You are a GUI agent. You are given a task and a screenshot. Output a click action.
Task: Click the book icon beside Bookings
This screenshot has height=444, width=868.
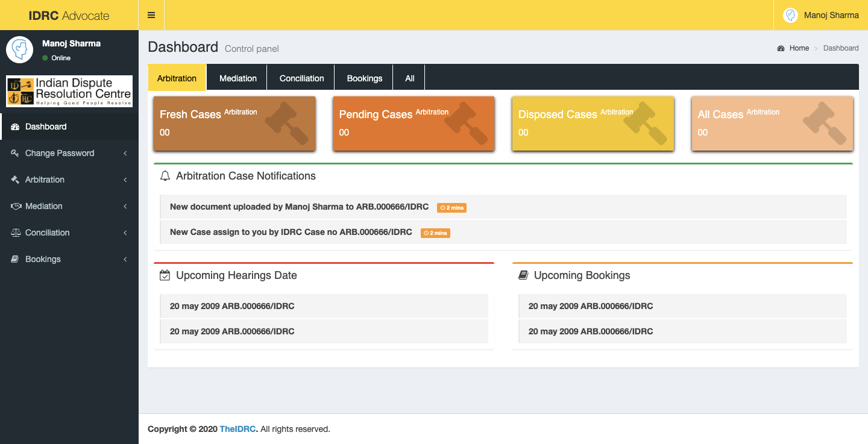coord(16,260)
